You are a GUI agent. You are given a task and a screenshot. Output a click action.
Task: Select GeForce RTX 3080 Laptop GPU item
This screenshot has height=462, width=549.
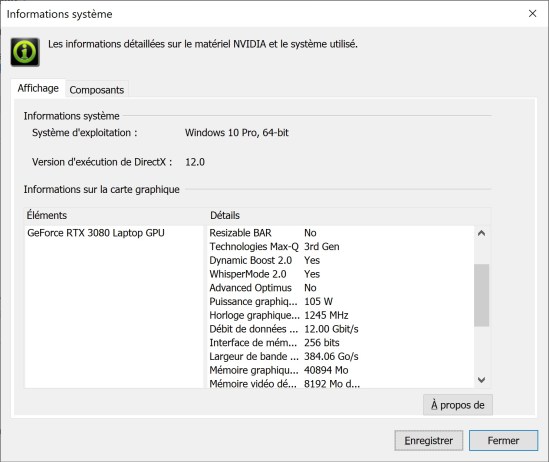[x=96, y=233]
